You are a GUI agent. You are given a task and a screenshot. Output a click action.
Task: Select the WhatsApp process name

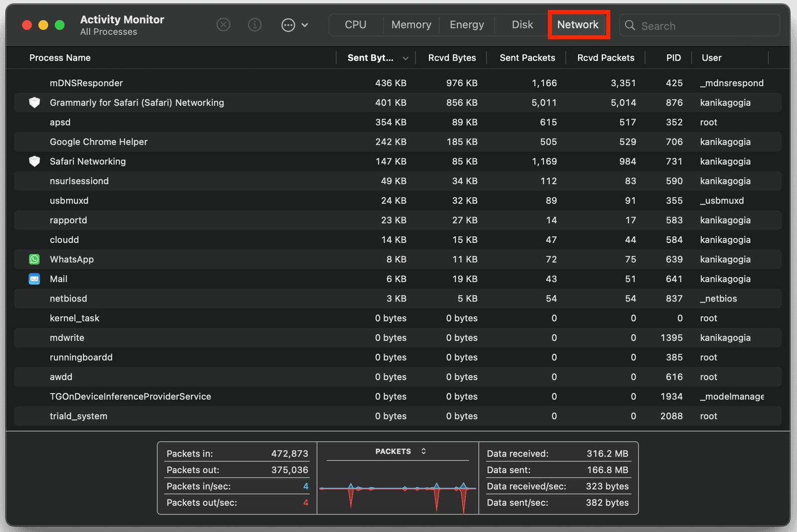tap(72, 259)
